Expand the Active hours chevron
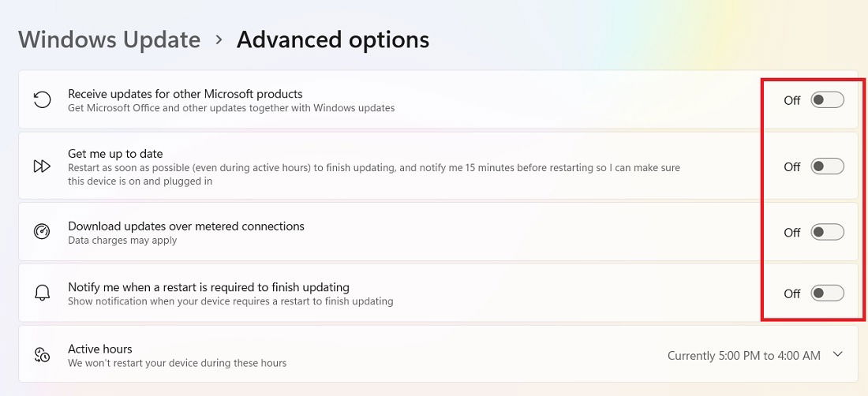The height and width of the screenshot is (396, 868). [837, 354]
